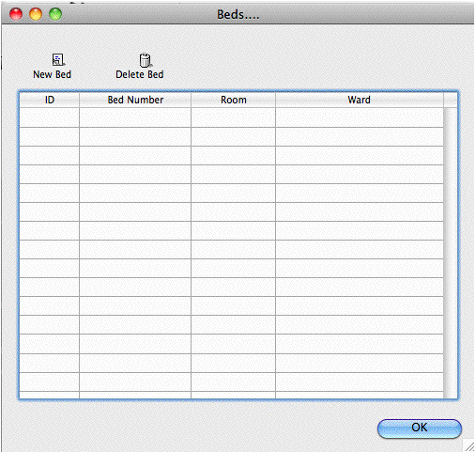The width and height of the screenshot is (476, 452).
Task: Click the Beds.... title bar text
Action: [238, 15]
